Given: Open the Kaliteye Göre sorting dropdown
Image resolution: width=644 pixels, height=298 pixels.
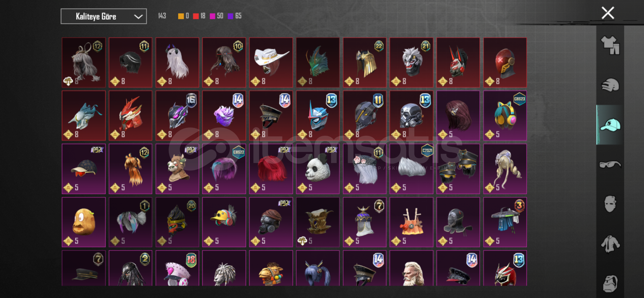Looking at the screenshot, I should [104, 16].
